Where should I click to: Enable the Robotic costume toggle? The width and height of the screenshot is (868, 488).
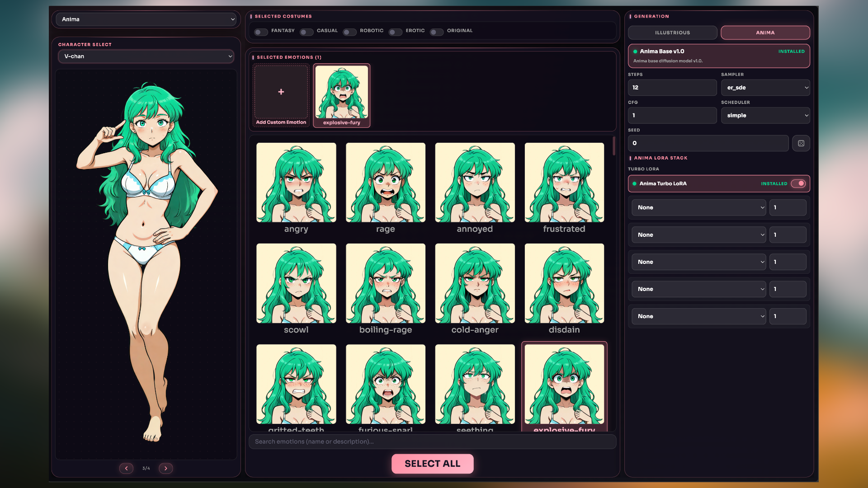[x=349, y=32]
